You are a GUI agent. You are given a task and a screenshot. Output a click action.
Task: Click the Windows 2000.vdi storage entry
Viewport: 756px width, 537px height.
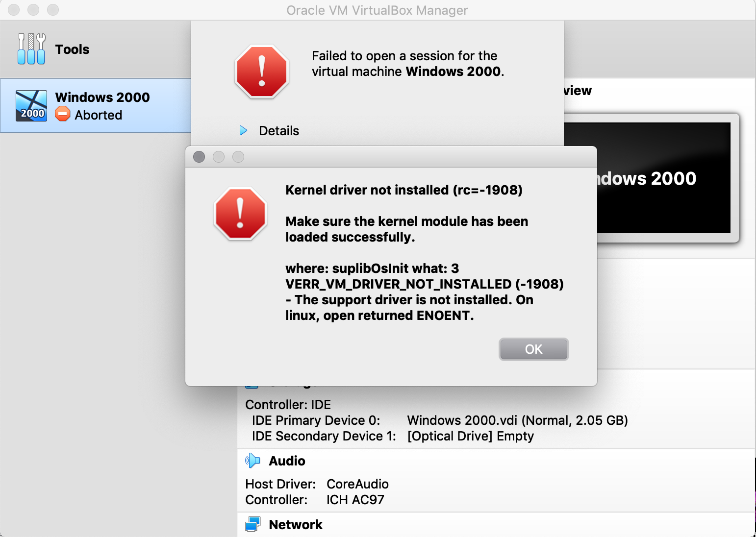[x=517, y=420]
